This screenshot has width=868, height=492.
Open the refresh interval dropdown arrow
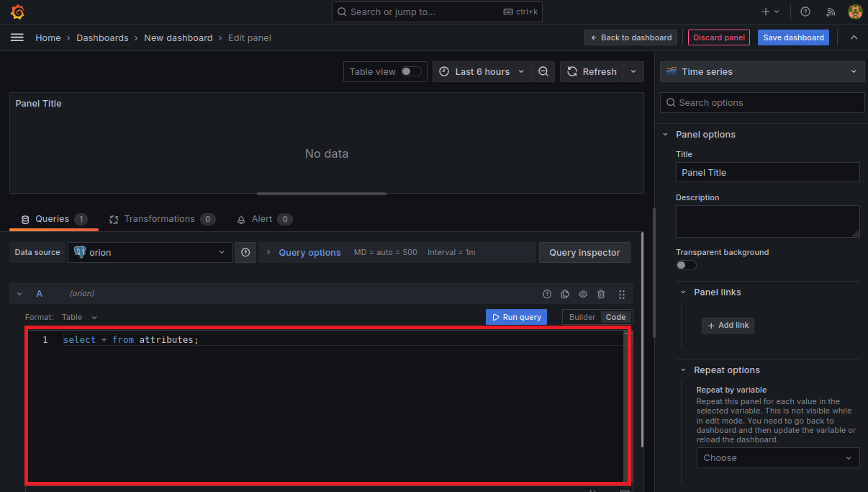[x=633, y=71]
